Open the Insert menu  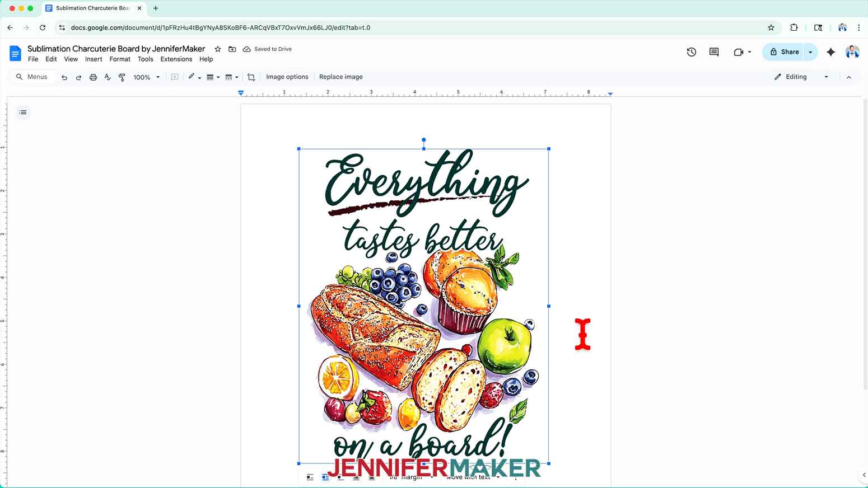click(x=94, y=59)
